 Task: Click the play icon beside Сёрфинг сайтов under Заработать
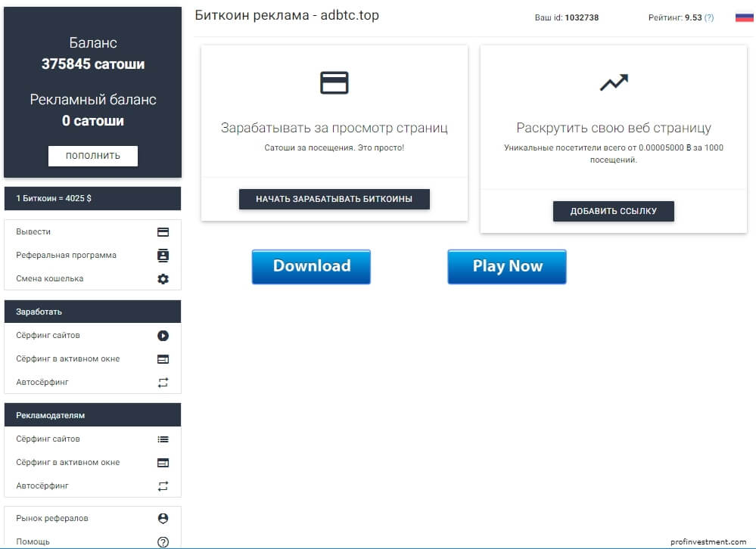click(x=163, y=336)
